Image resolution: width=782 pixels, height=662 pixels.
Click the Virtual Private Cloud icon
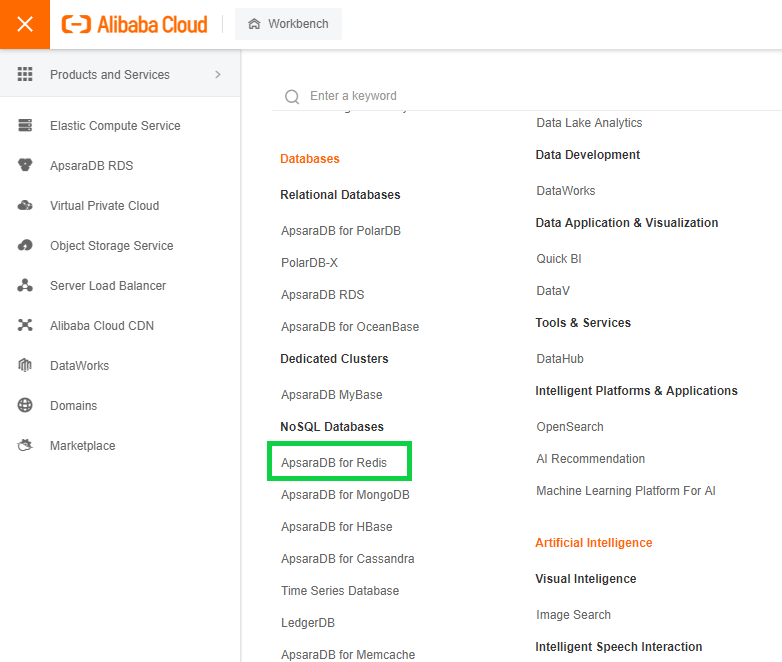click(25, 206)
